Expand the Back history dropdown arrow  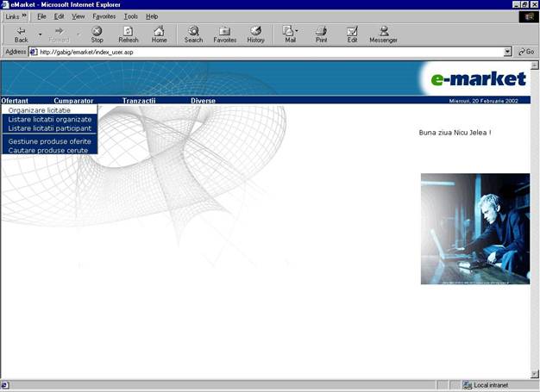(x=40, y=34)
